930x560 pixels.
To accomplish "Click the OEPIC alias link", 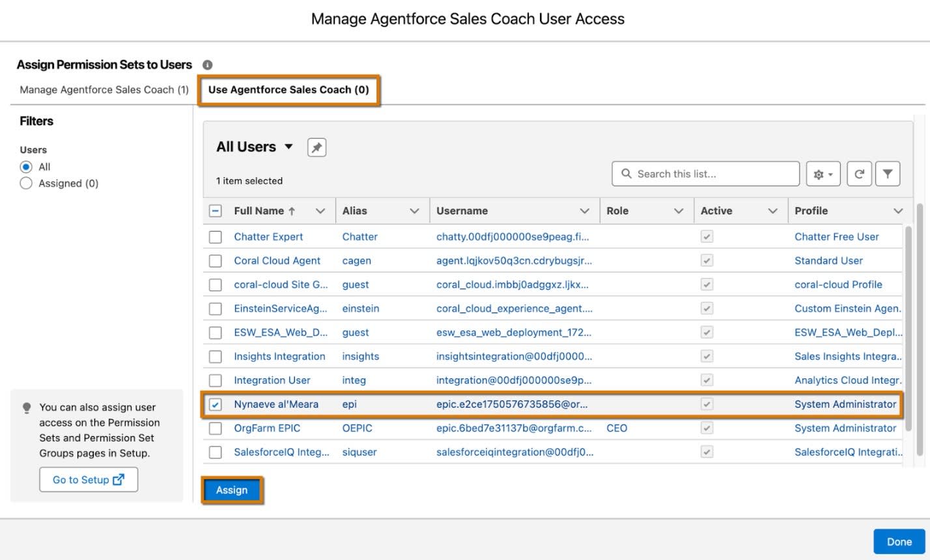I will click(358, 428).
